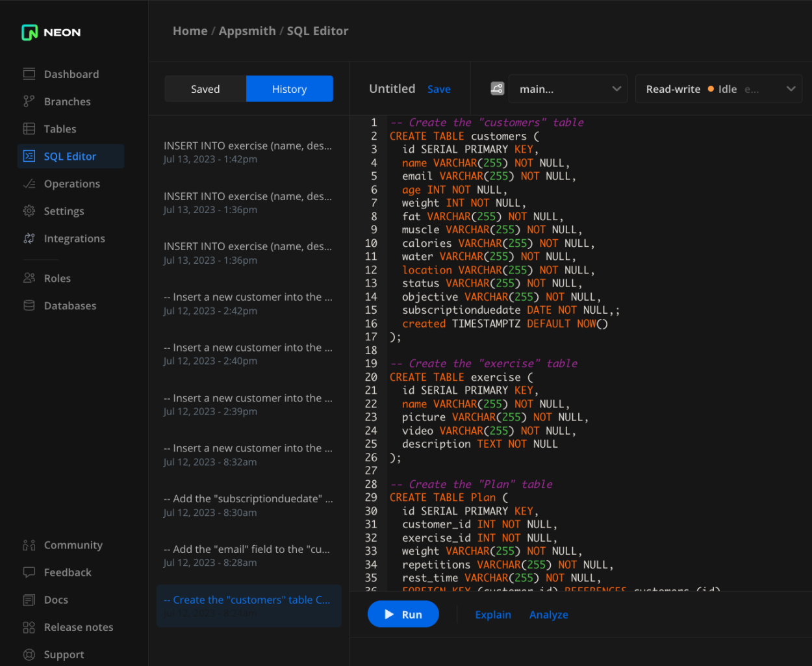Open the Branches page icon
The width and height of the screenshot is (812, 666).
click(29, 101)
